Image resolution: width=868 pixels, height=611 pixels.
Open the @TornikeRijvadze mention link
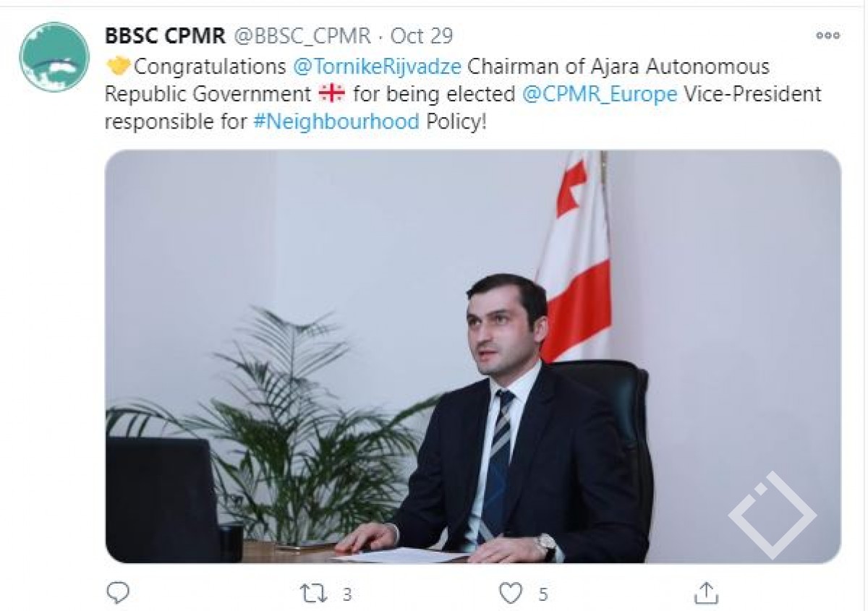tap(377, 67)
